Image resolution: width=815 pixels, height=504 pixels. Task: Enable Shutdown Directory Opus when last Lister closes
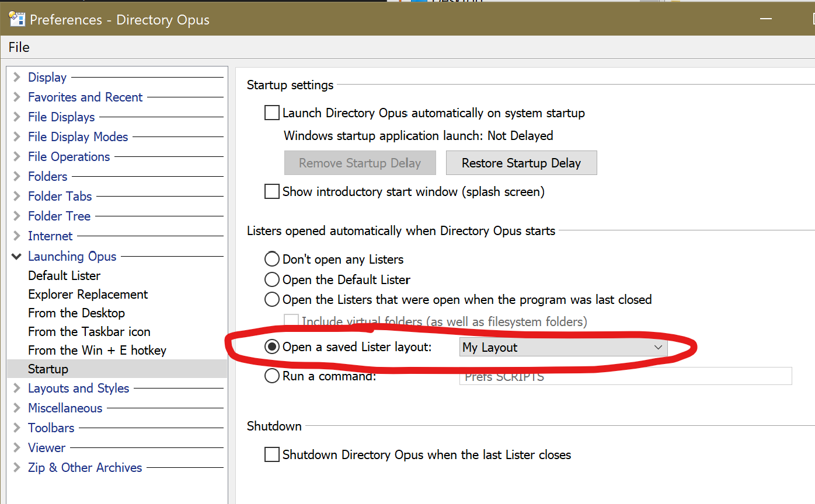pos(272,454)
